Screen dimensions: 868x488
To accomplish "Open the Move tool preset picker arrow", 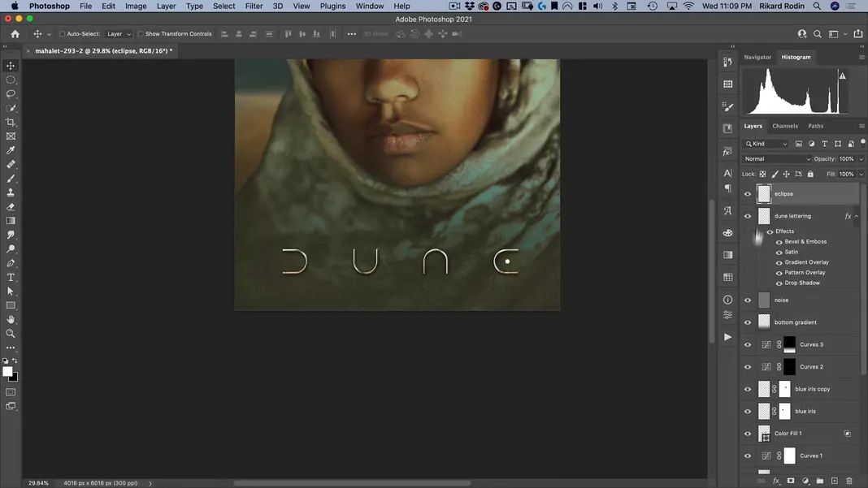I will tap(49, 34).
